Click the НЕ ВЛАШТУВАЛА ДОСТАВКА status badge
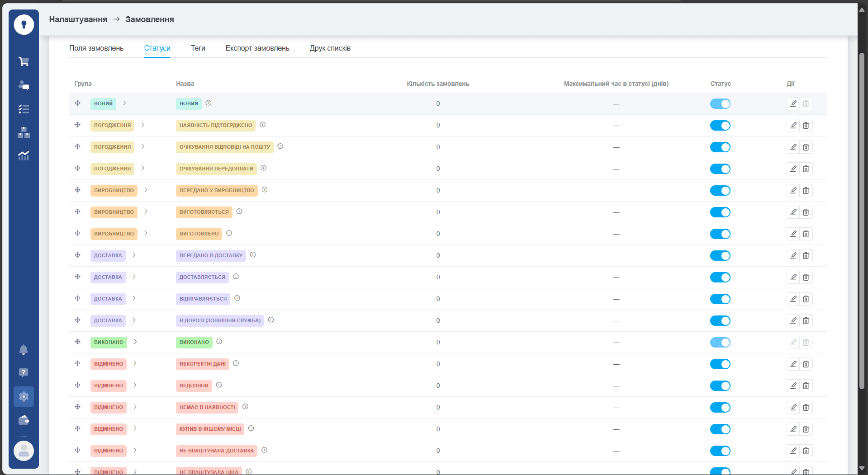The width and height of the screenshot is (868, 475). tap(217, 451)
